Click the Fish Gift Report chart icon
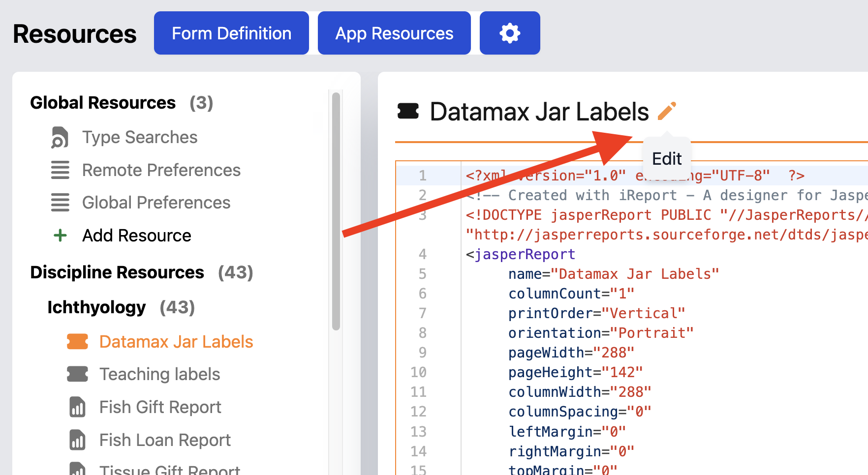 click(x=77, y=407)
